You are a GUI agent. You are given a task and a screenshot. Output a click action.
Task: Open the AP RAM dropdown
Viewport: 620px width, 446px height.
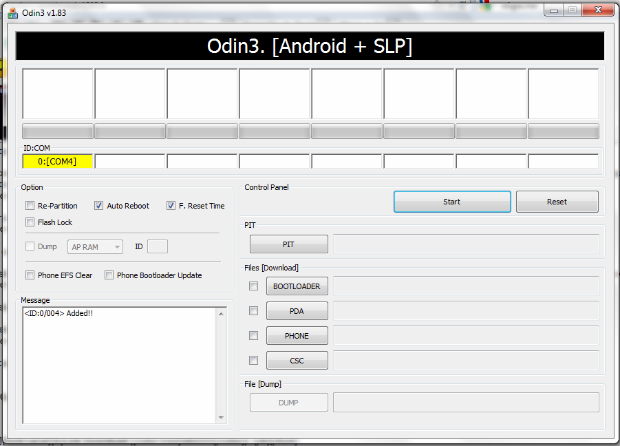point(95,247)
